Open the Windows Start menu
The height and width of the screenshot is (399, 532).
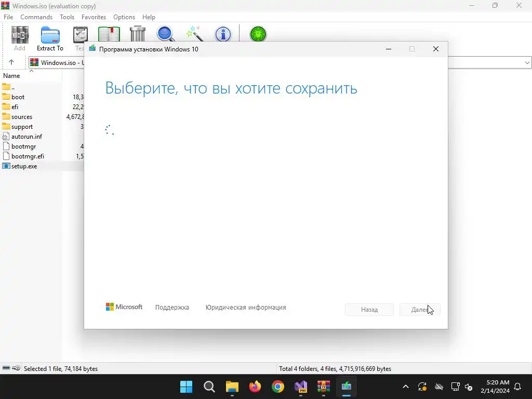pos(187,387)
